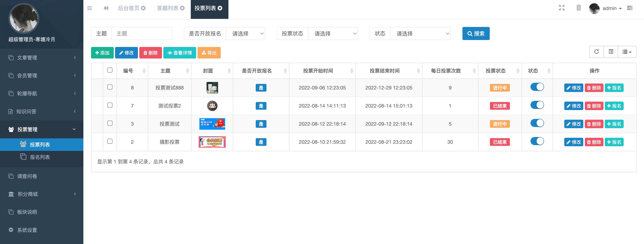Toggle card view with the list icon
This screenshot has height=244, width=644.
point(611,52)
